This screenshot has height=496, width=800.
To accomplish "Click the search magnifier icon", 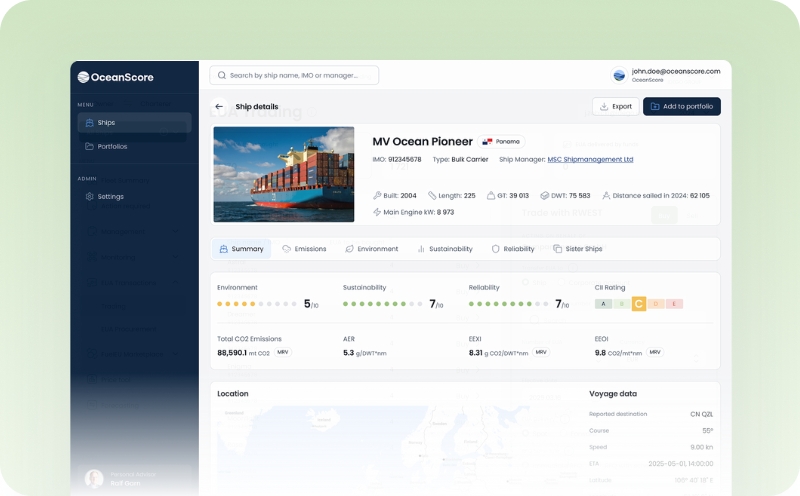I will 221,75.
